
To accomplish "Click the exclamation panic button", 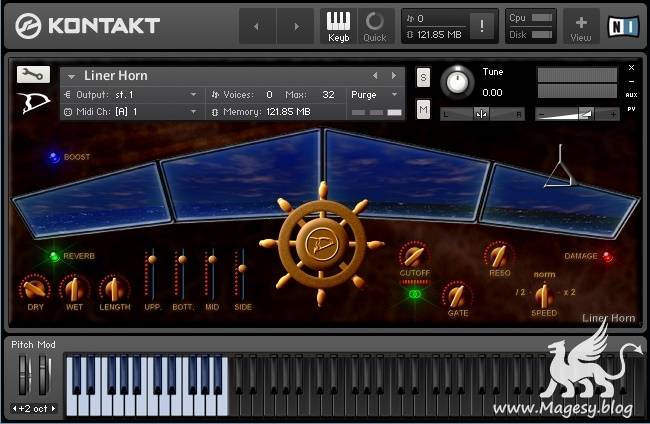I will (x=482, y=26).
